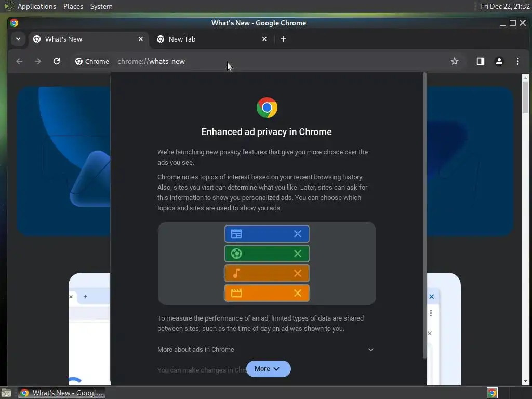This screenshot has width=532, height=399.
Task: Open Chrome's three-dot menu
Action: 518,61
